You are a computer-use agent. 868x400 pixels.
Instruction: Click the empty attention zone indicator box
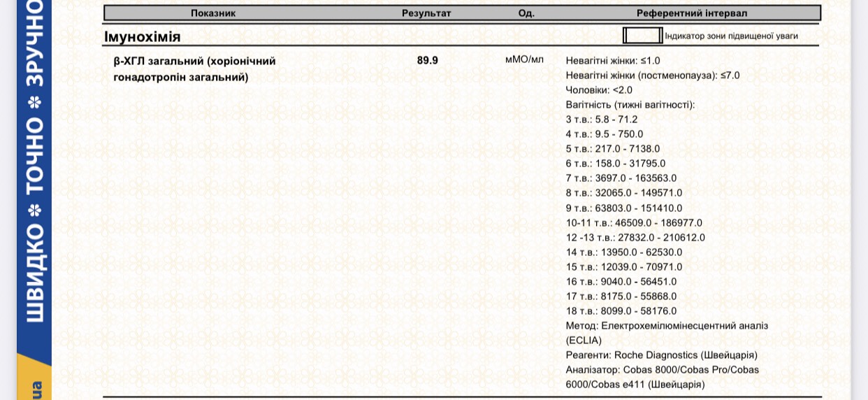tap(642, 36)
